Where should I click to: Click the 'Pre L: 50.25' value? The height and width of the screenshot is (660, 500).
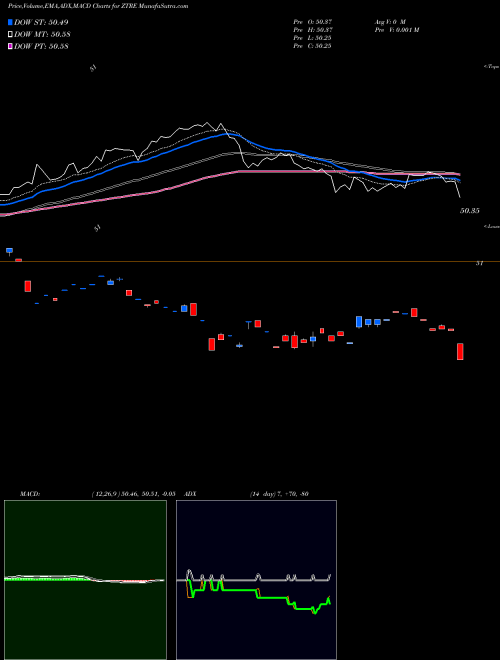(x=312, y=38)
